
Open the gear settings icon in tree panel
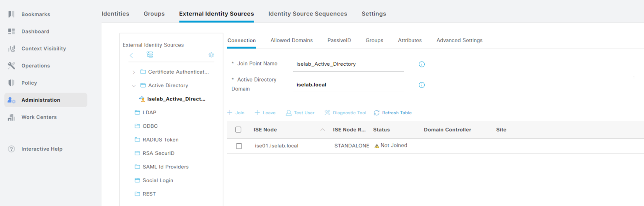point(211,55)
